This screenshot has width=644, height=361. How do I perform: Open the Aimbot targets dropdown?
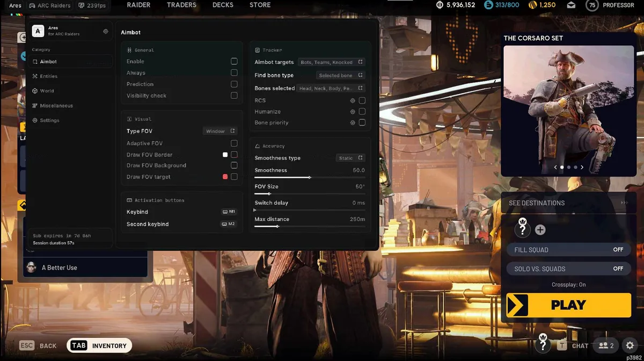point(331,62)
